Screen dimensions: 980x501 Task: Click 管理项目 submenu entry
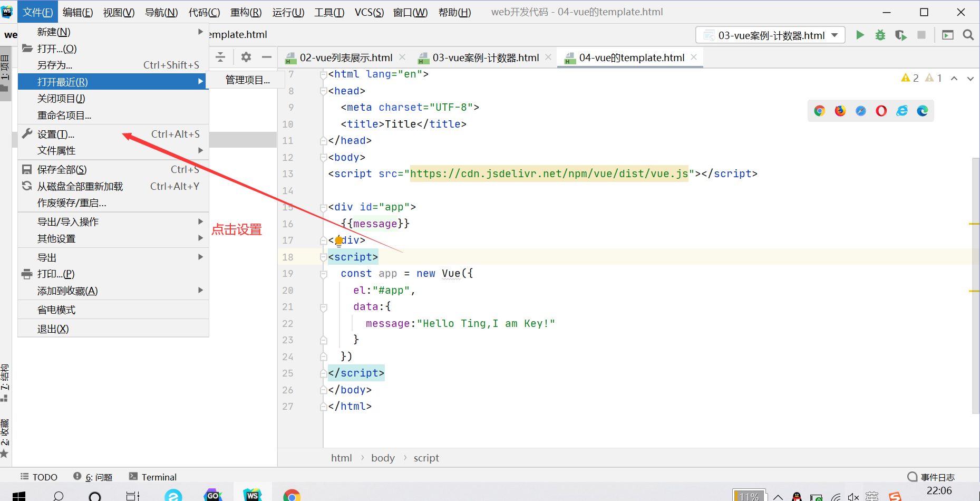[247, 80]
